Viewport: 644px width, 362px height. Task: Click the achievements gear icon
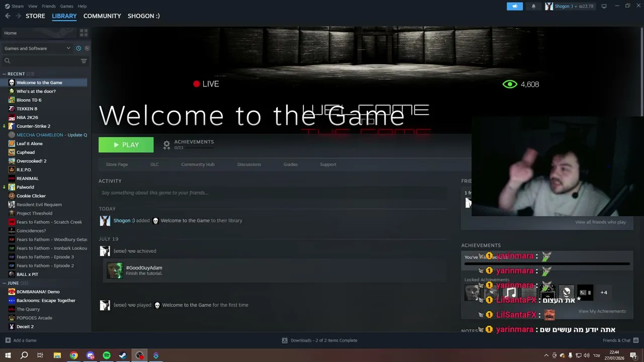pyautogui.click(x=167, y=145)
